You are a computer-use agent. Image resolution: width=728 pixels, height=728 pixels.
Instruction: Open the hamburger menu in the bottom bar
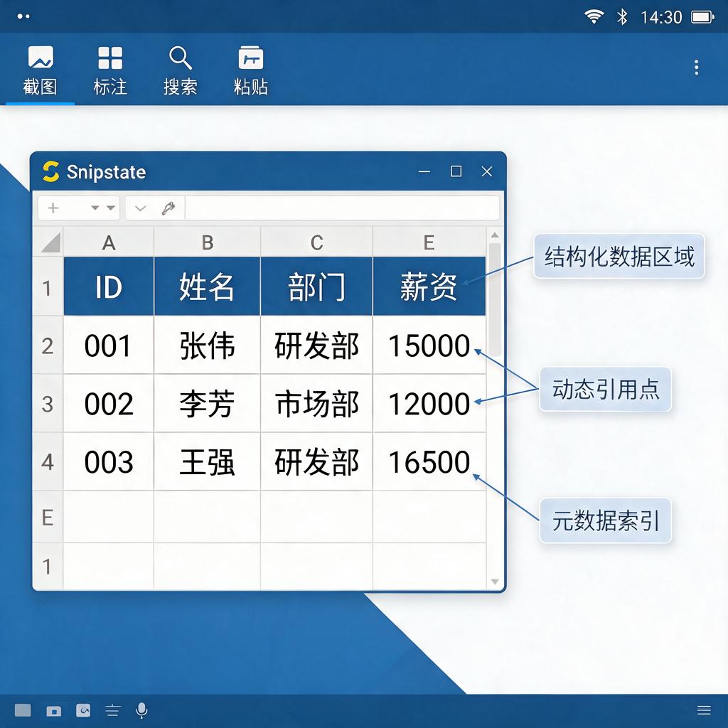704,710
